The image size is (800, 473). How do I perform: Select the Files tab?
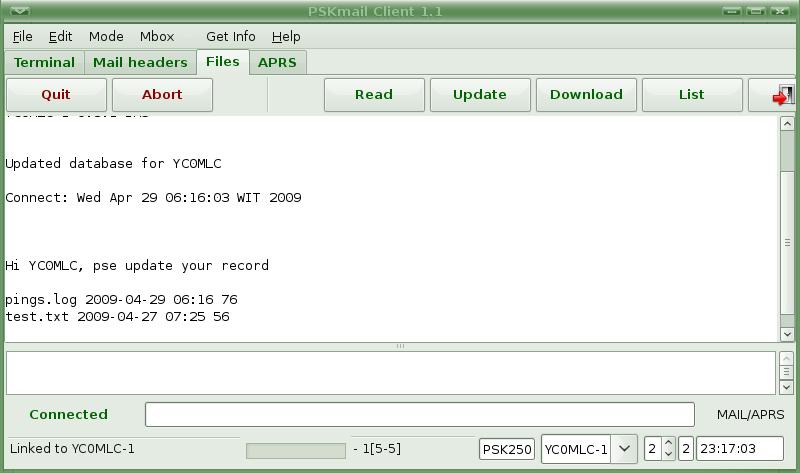point(223,62)
